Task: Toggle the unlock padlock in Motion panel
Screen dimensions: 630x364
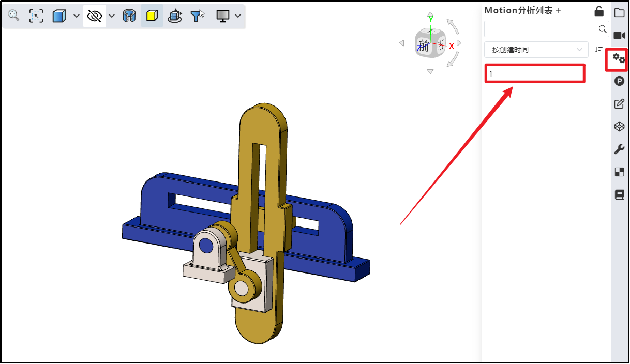Action: tap(599, 11)
